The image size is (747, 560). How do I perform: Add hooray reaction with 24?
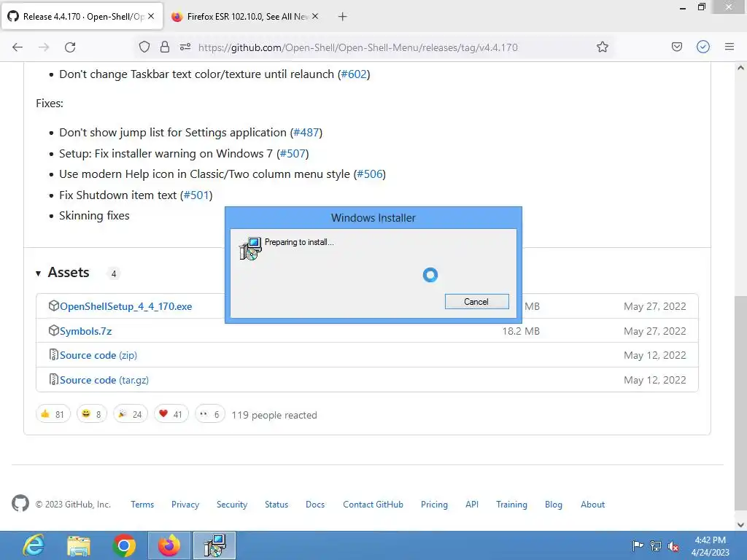click(x=131, y=414)
